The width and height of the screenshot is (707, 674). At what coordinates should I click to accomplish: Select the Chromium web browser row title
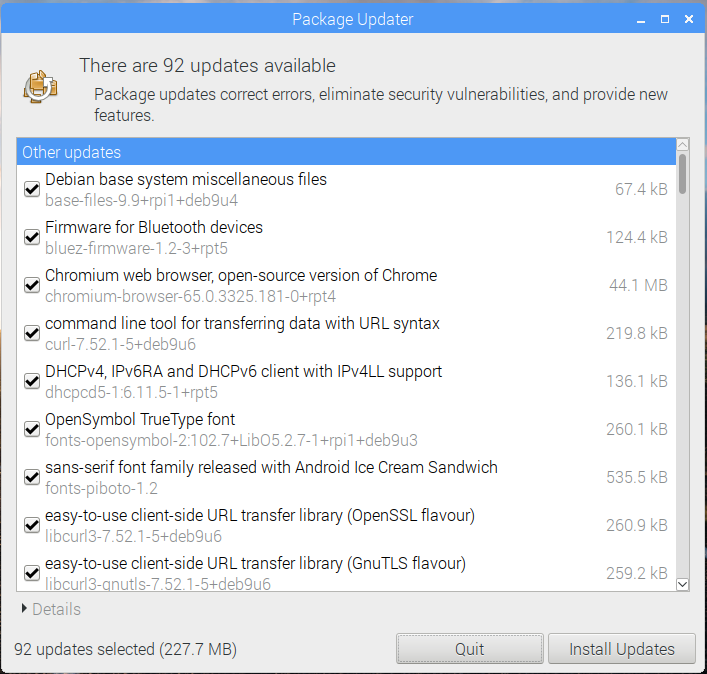click(241, 275)
